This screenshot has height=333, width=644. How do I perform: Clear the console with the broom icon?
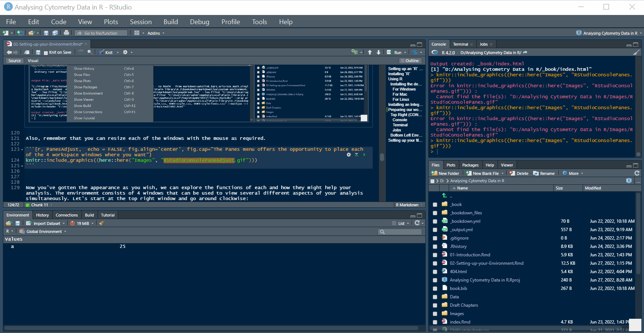(x=636, y=53)
